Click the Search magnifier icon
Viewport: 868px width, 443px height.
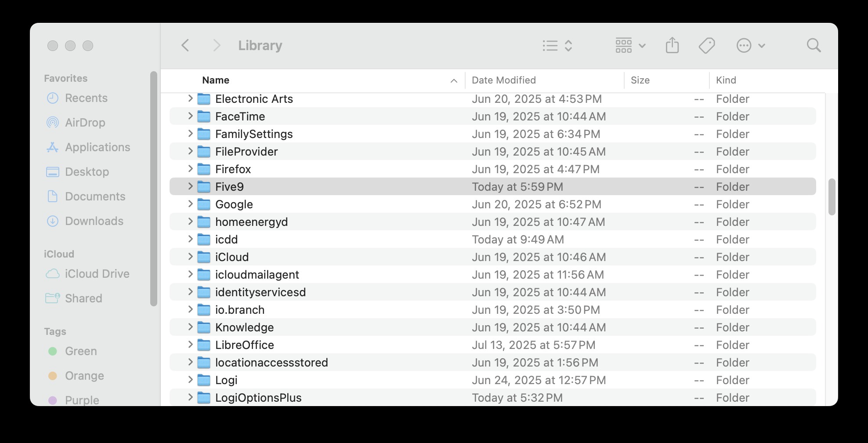point(814,45)
